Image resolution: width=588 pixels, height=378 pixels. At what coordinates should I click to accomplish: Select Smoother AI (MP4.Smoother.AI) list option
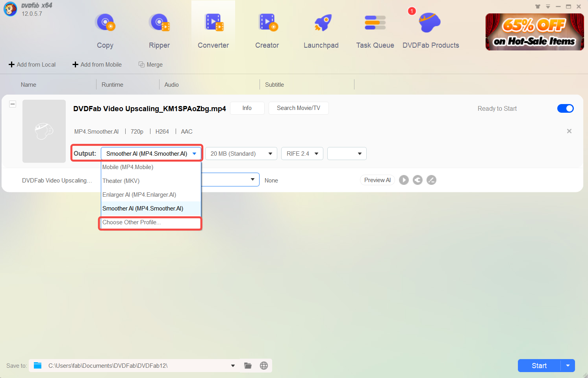pyautogui.click(x=151, y=209)
